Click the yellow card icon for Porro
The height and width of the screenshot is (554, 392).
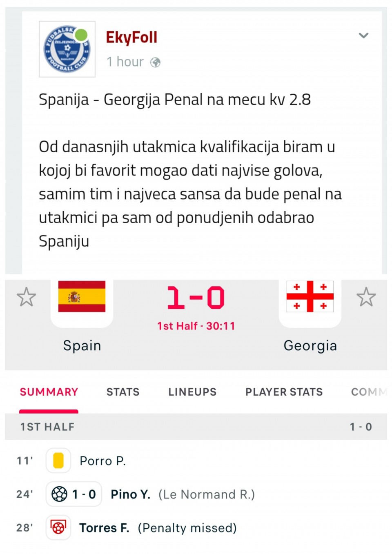pyautogui.click(x=58, y=461)
